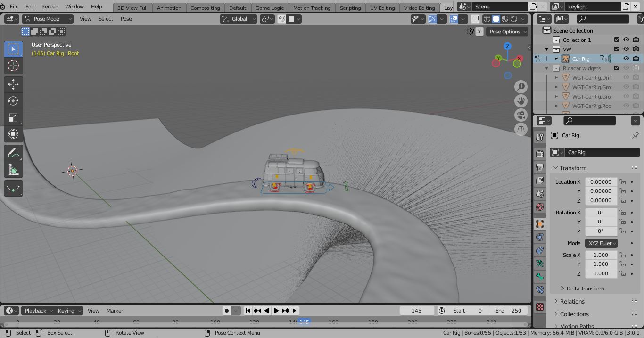
Task: Open the Bone properties tab
Action: [540, 277]
